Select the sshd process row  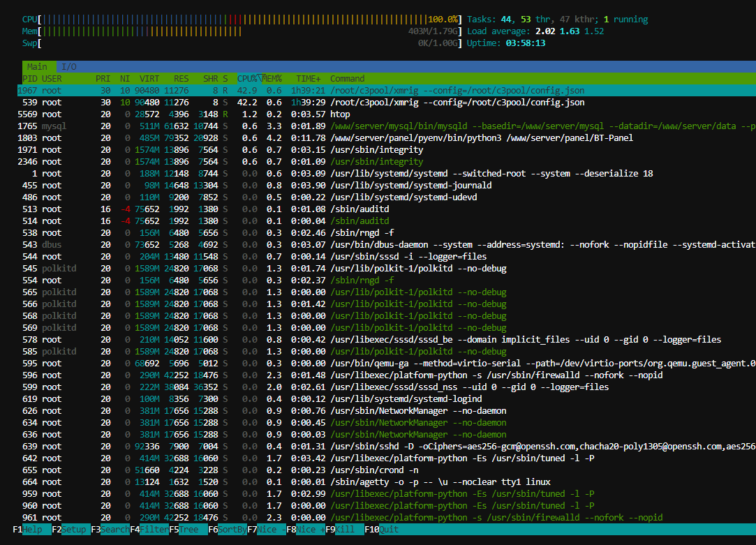387,446
